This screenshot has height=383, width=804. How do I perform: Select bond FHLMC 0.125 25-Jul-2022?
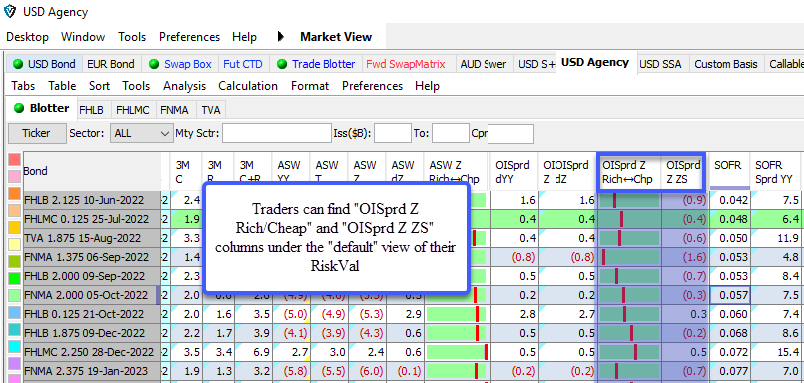pyautogui.click(x=91, y=219)
